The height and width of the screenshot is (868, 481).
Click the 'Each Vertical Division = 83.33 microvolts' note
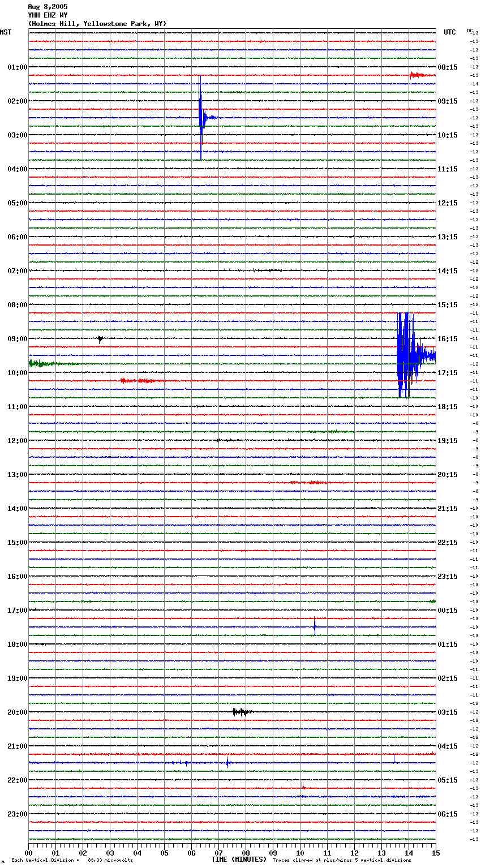click(72, 861)
